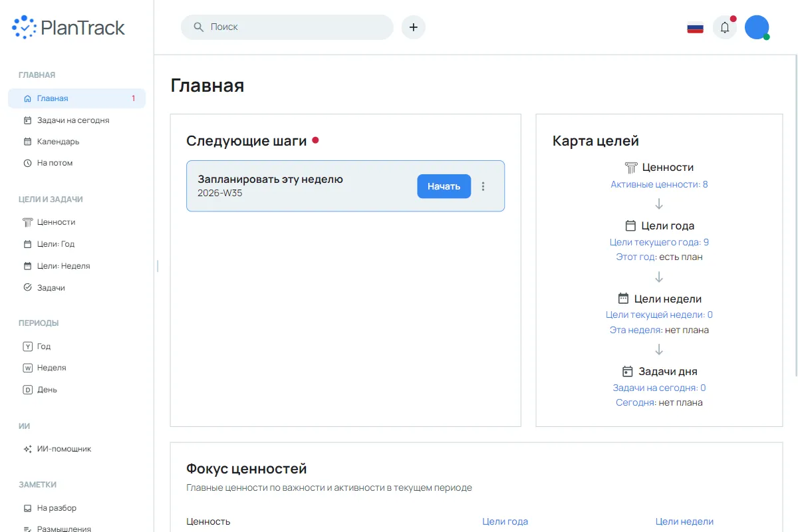
Task: Go to Главная in the sidebar
Action: 76,98
